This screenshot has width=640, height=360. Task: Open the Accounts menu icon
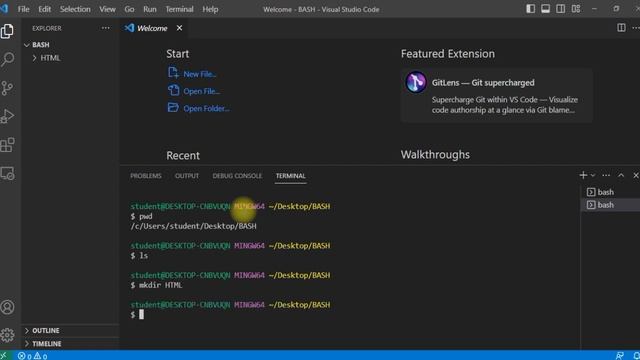click(7, 307)
